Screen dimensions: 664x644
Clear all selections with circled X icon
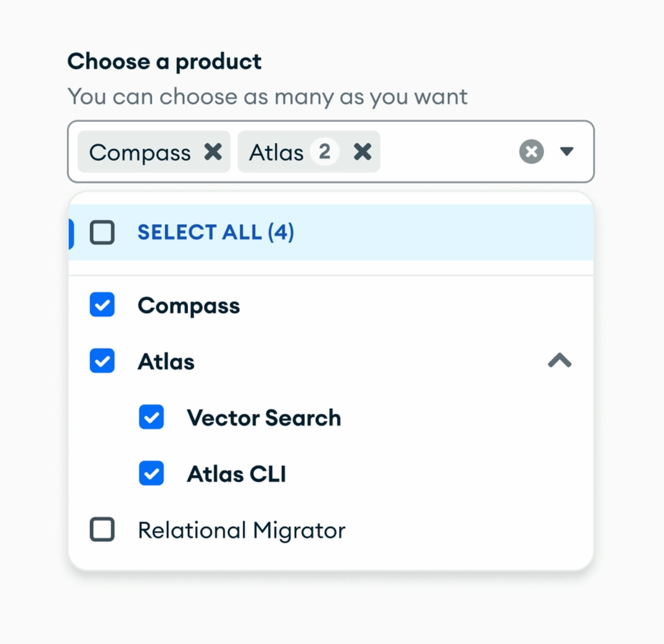[x=531, y=152]
